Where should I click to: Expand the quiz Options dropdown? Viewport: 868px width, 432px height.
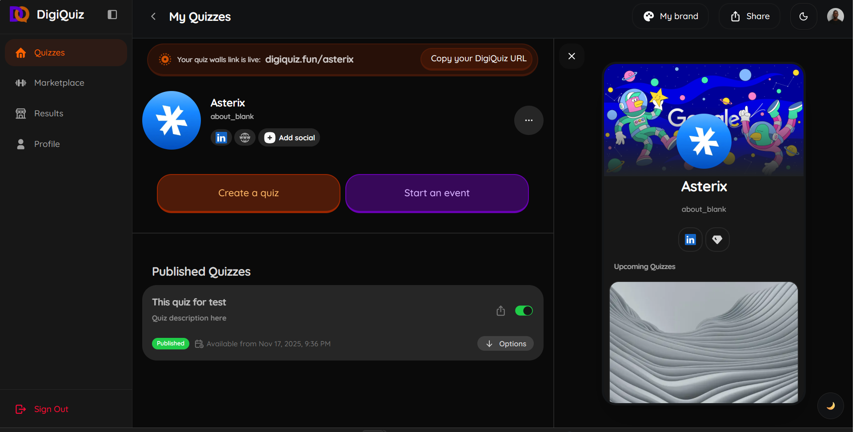(x=505, y=344)
